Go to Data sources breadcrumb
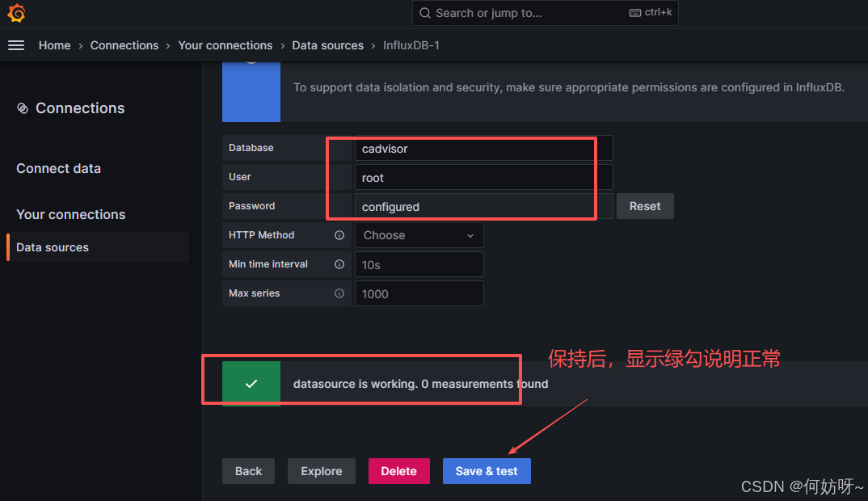868x501 pixels. [x=327, y=45]
